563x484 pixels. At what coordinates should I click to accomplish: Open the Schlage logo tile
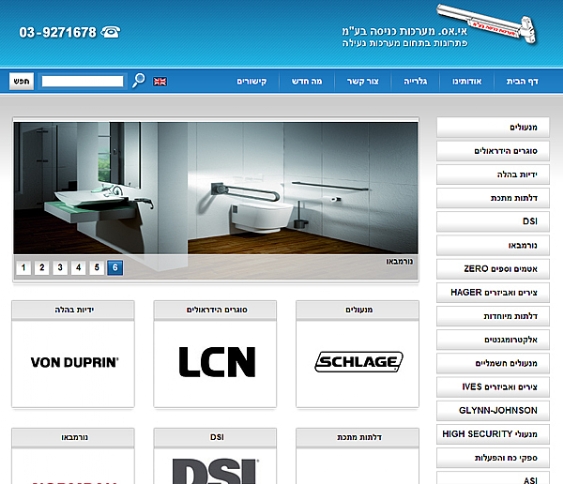(358, 364)
